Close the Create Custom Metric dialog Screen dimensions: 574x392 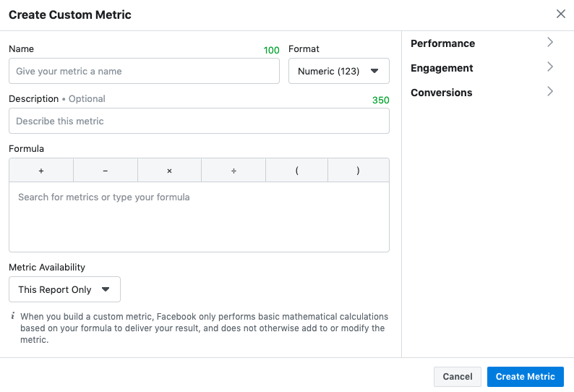pyautogui.click(x=561, y=14)
